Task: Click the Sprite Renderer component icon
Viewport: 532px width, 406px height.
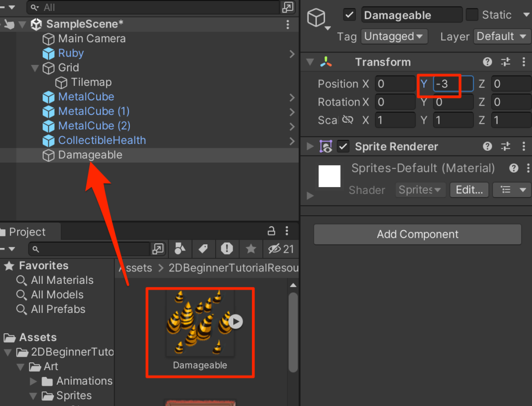Action: pyautogui.click(x=326, y=146)
